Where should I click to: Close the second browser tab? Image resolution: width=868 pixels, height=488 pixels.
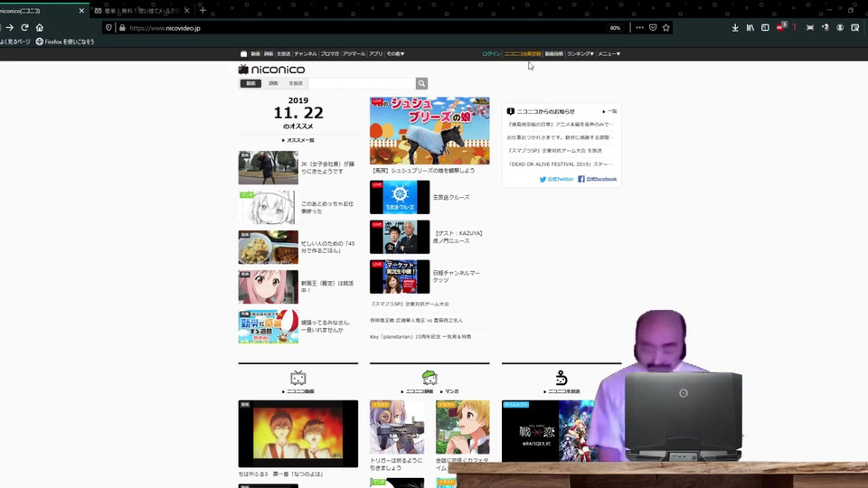click(x=186, y=11)
